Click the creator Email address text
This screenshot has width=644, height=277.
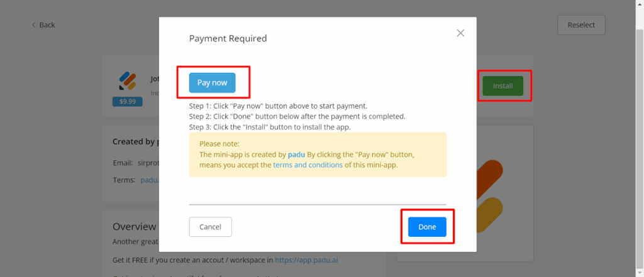[148, 163]
